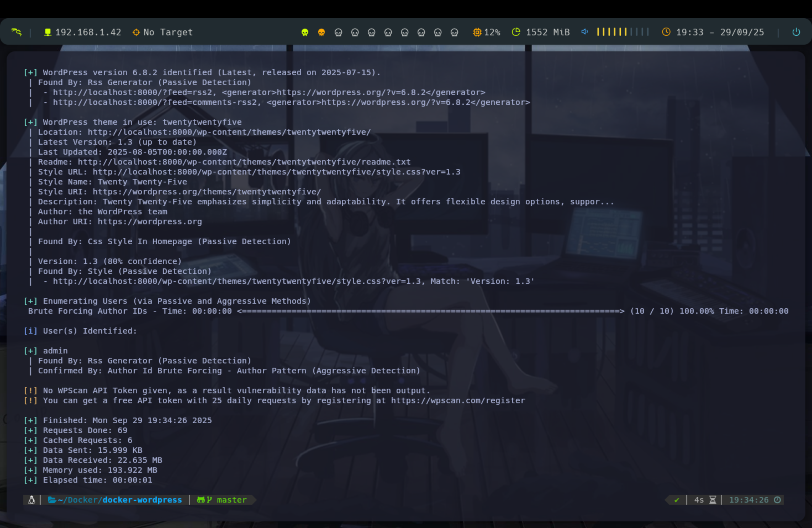Click the No Target crosshair icon
812x528 pixels.
136,32
